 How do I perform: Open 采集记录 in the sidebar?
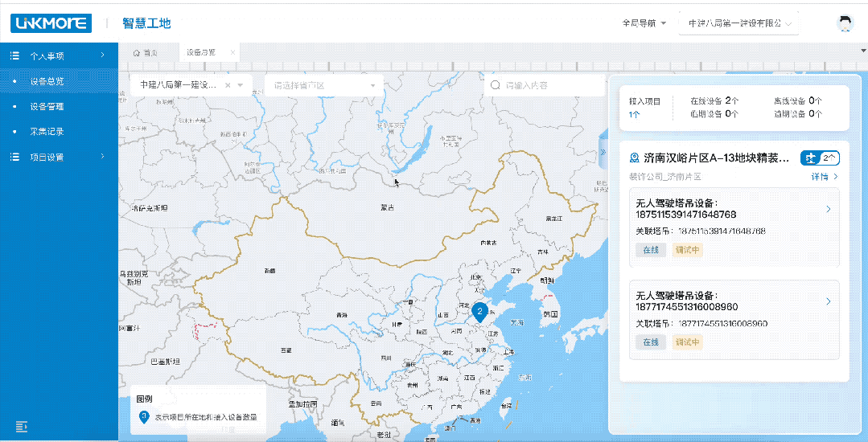pyautogui.click(x=47, y=131)
